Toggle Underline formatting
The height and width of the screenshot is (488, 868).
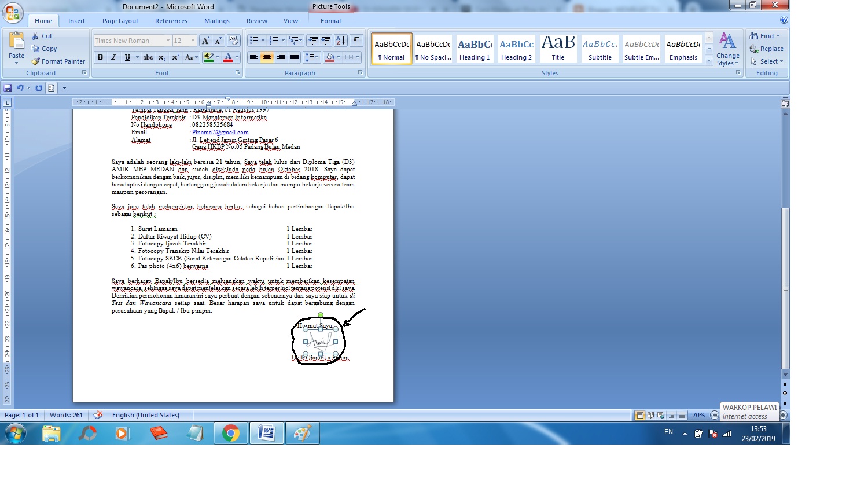pyautogui.click(x=127, y=57)
